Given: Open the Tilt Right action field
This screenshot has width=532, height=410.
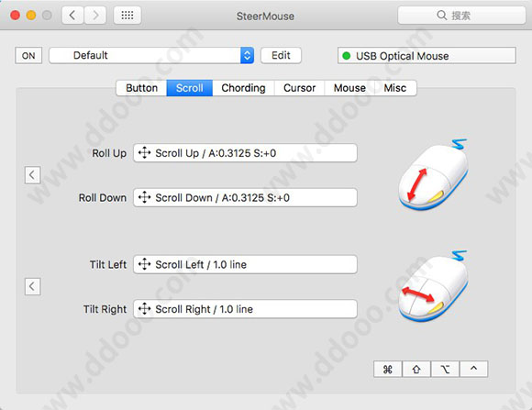Looking at the screenshot, I should (x=245, y=309).
